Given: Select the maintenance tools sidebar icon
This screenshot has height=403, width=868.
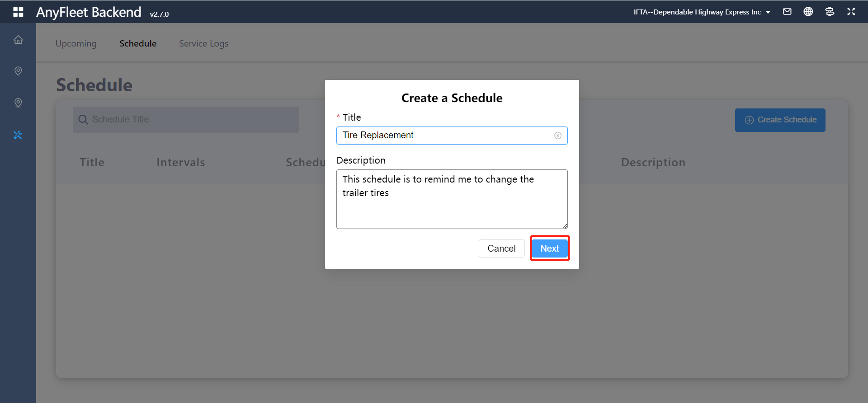Looking at the screenshot, I should click(x=18, y=135).
